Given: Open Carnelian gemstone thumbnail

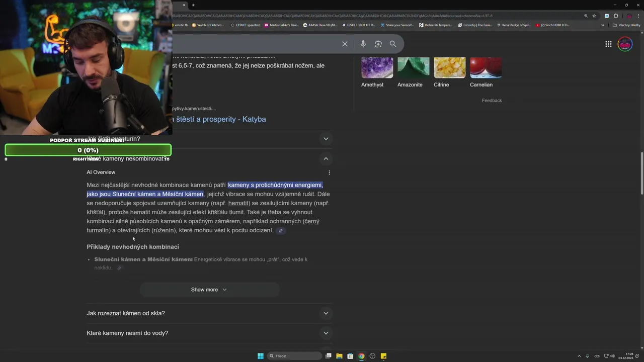Looking at the screenshot, I should click(486, 68).
